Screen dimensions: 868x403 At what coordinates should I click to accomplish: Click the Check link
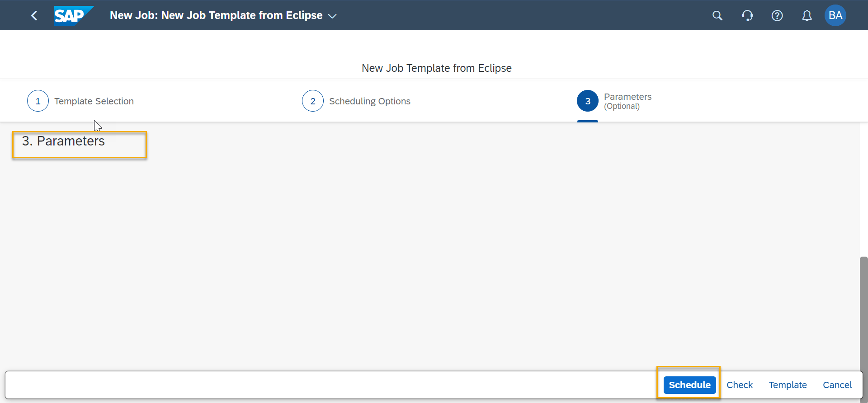click(740, 384)
